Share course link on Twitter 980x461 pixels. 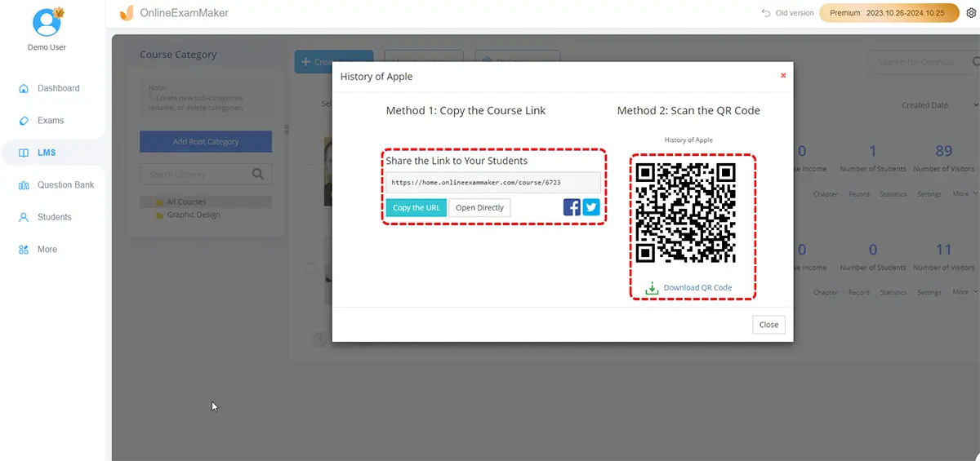pos(591,207)
